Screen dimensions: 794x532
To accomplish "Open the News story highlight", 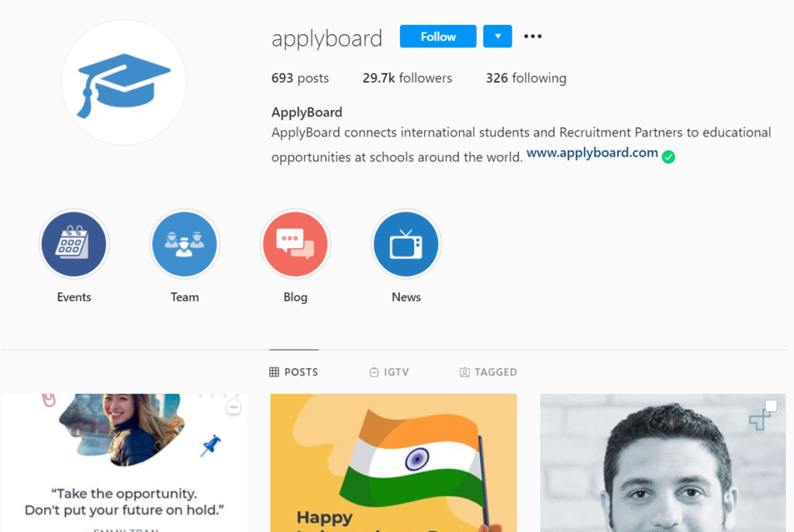I will (406, 244).
